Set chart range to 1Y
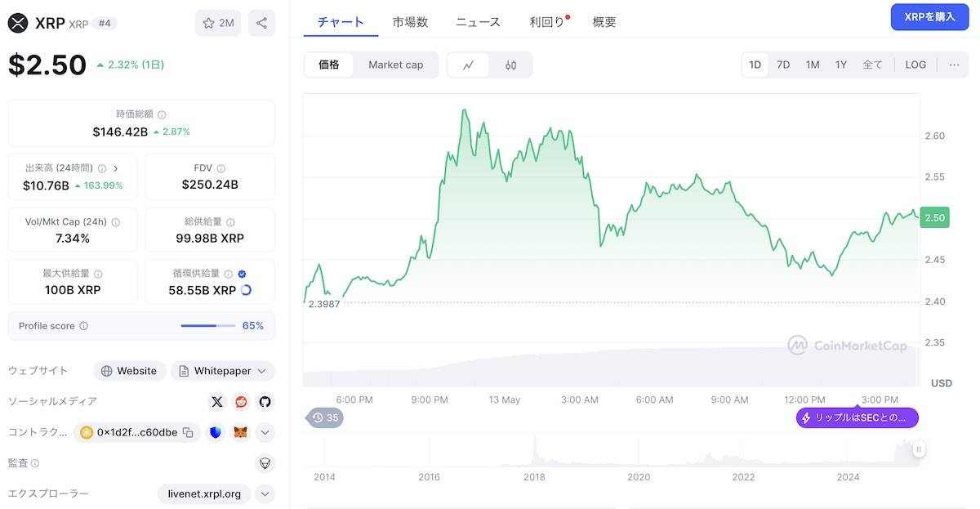 click(x=841, y=65)
